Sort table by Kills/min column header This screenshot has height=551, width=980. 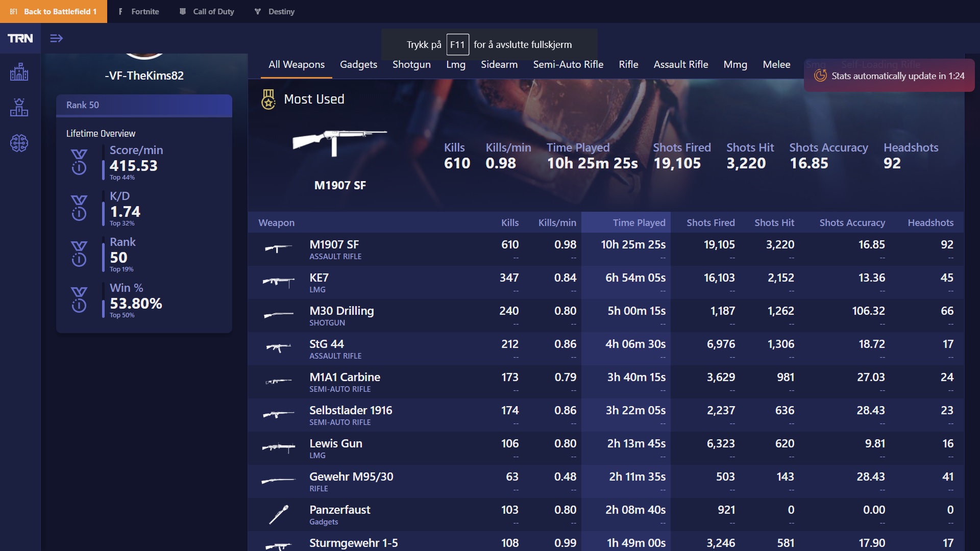[557, 222]
